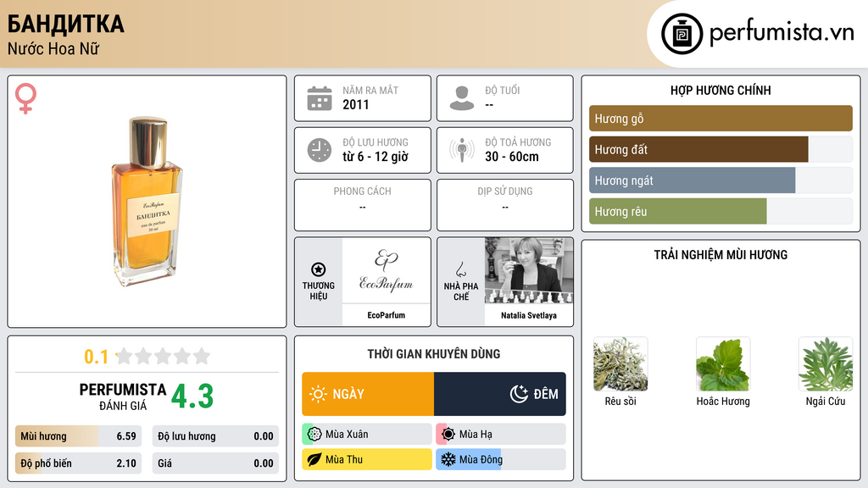The width and height of the screenshot is (868, 488).
Task: Click the sillage radiating person icon
Action: (x=462, y=150)
